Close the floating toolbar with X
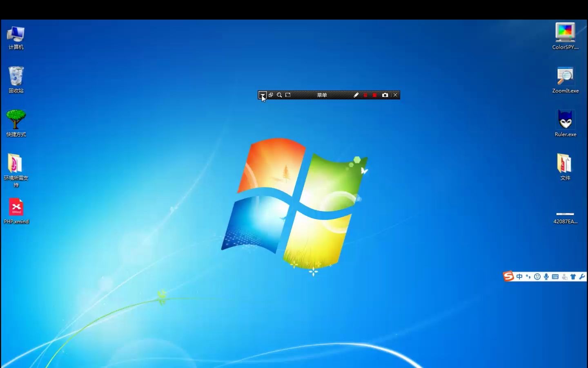 (x=395, y=95)
